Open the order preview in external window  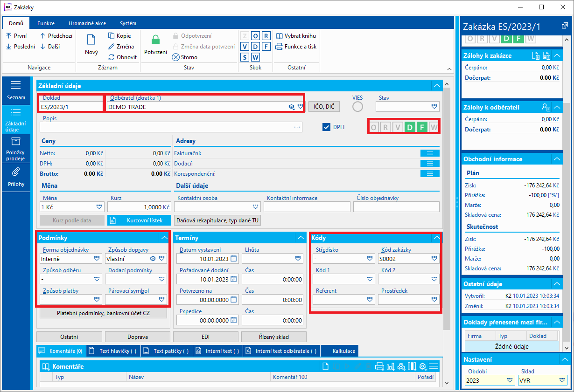564,27
